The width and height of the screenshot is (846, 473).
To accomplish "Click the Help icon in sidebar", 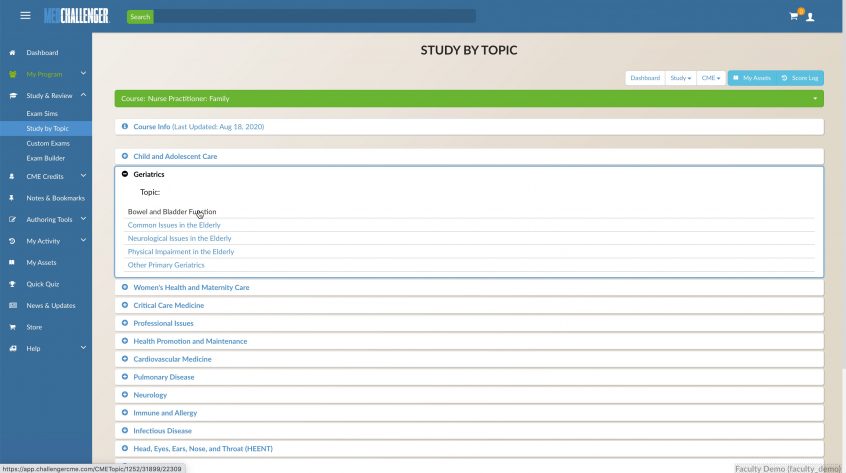I will pos(12,348).
